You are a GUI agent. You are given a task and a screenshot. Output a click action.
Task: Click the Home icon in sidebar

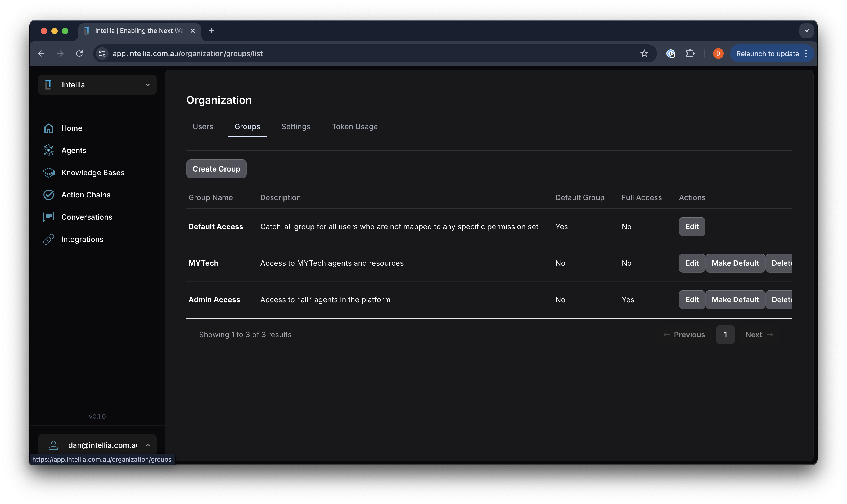click(x=48, y=128)
